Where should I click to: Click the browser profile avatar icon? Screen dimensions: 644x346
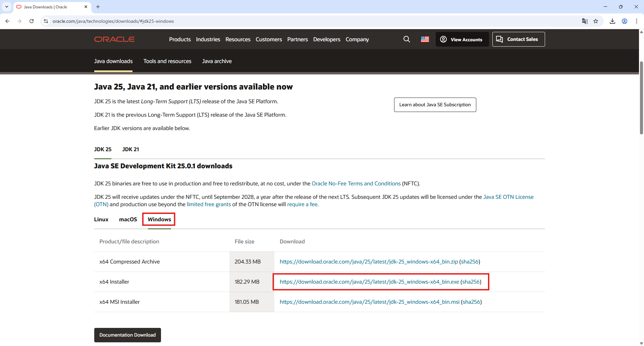coord(625,21)
